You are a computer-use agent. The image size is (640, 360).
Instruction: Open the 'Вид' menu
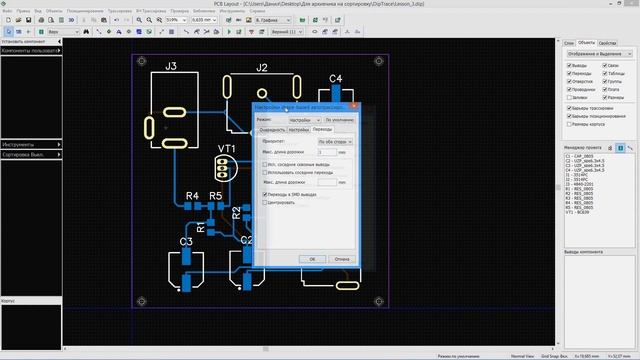pyautogui.click(x=38, y=11)
